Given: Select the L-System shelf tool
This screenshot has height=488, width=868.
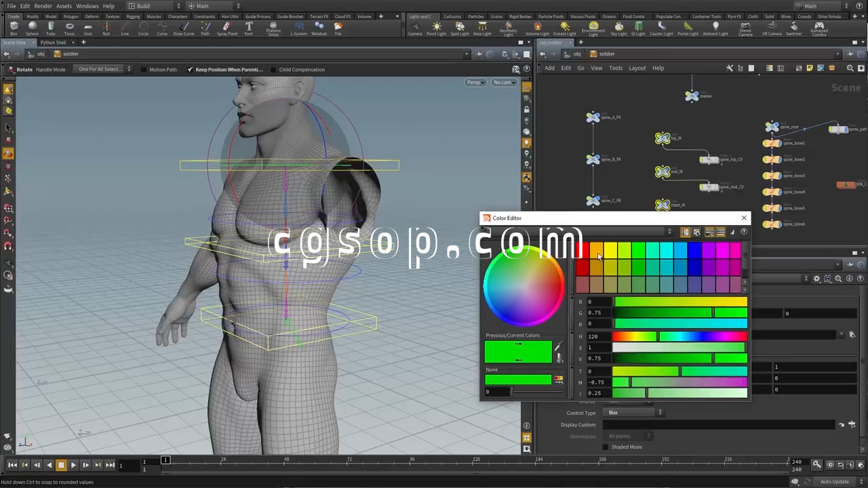Looking at the screenshot, I should (x=298, y=28).
